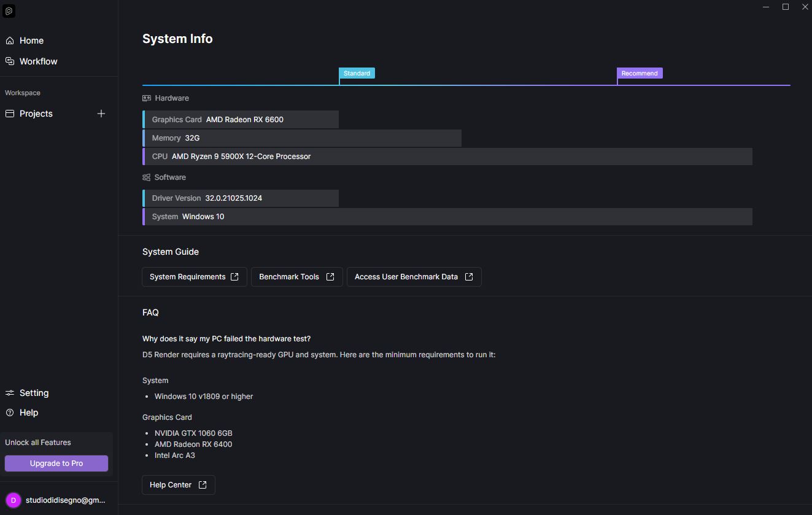
Task: Click the 'Intel Arc A3' list item
Action: [x=175, y=455]
